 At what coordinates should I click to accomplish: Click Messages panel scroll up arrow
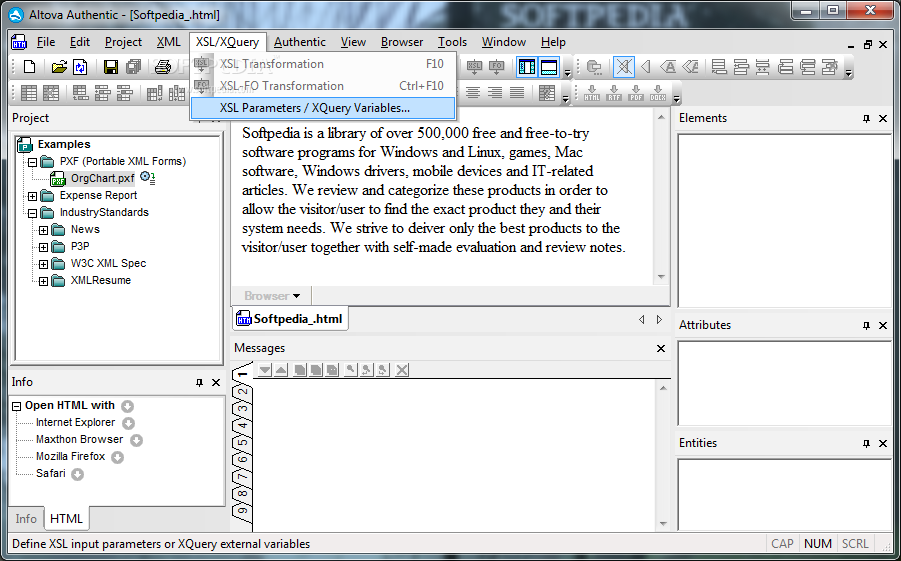663,388
